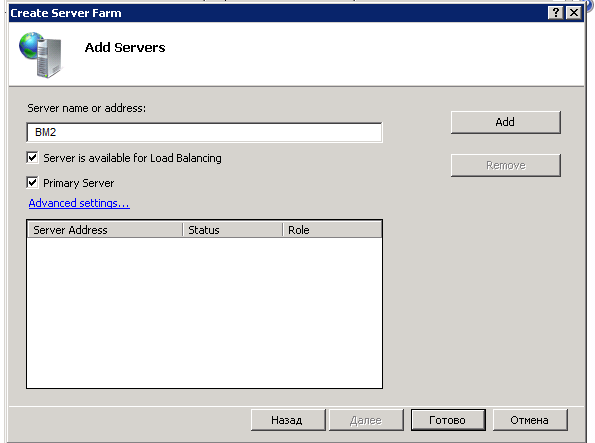Sort by the Server Address column header

tap(105, 230)
